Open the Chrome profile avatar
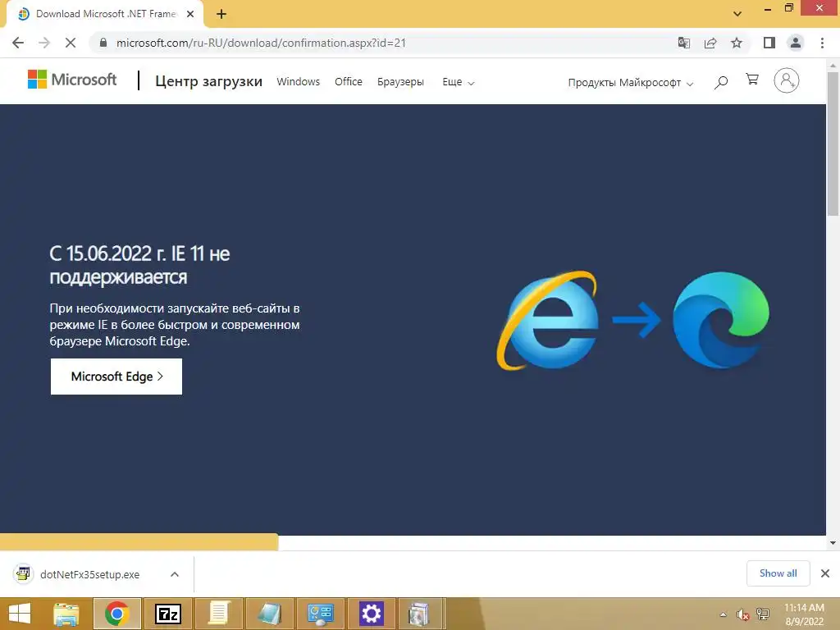The image size is (840, 630). (796, 43)
